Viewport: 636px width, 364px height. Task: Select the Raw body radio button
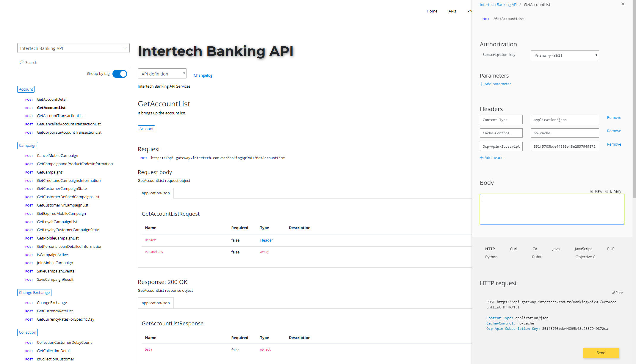click(x=592, y=191)
